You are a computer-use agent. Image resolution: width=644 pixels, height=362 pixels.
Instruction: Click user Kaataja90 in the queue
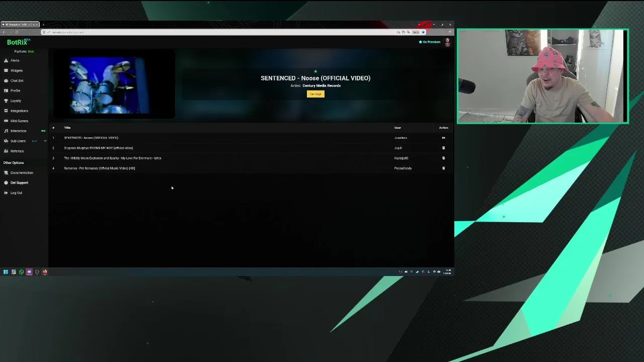pos(401,158)
